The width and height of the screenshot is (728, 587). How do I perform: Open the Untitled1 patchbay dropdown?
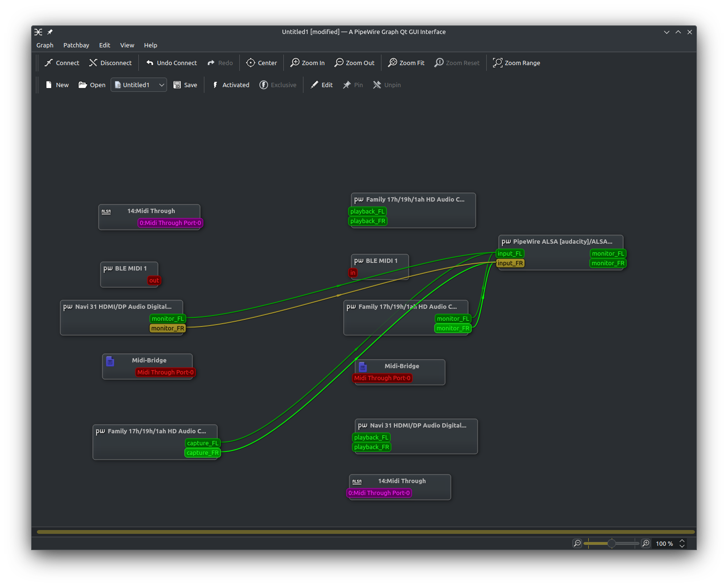tap(161, 85)
